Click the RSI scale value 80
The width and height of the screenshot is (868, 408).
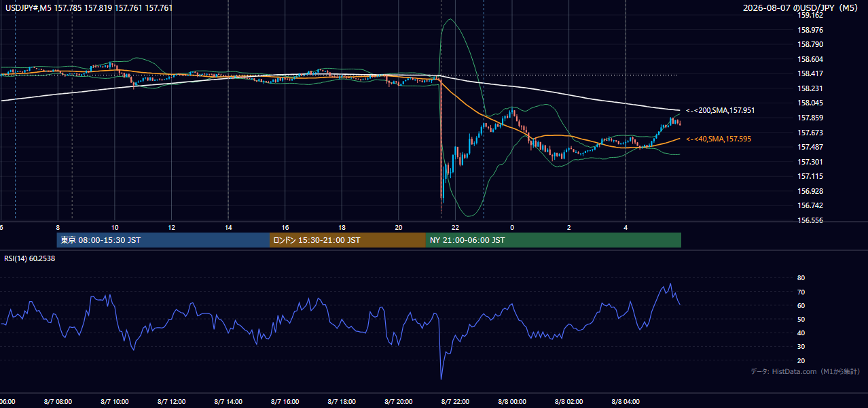coord(801,278)
